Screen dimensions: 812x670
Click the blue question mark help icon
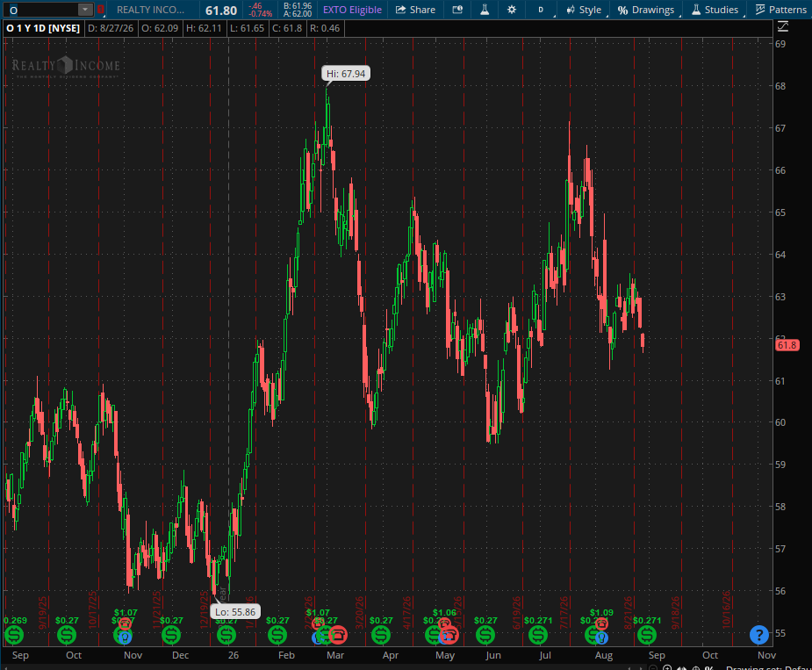[758, 635]
